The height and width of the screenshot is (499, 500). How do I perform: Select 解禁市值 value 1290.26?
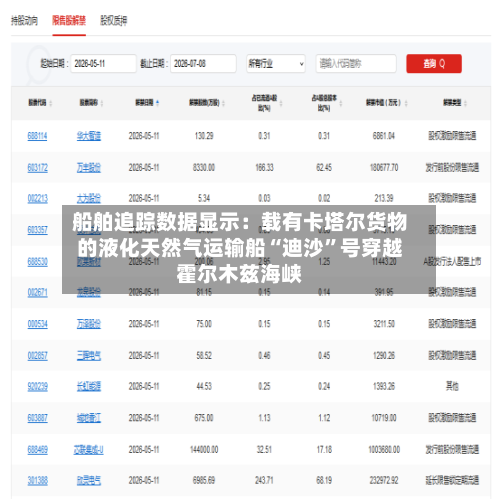point(384,355)
